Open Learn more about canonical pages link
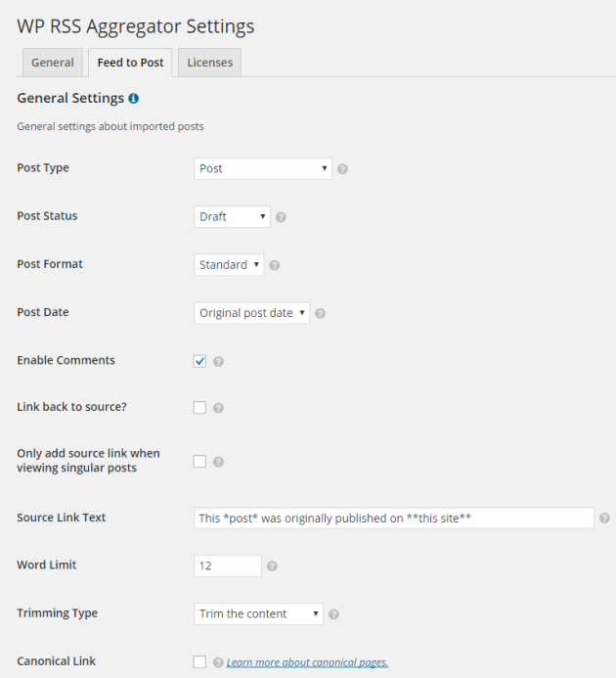616x678 pixels. tap(307, 662)
